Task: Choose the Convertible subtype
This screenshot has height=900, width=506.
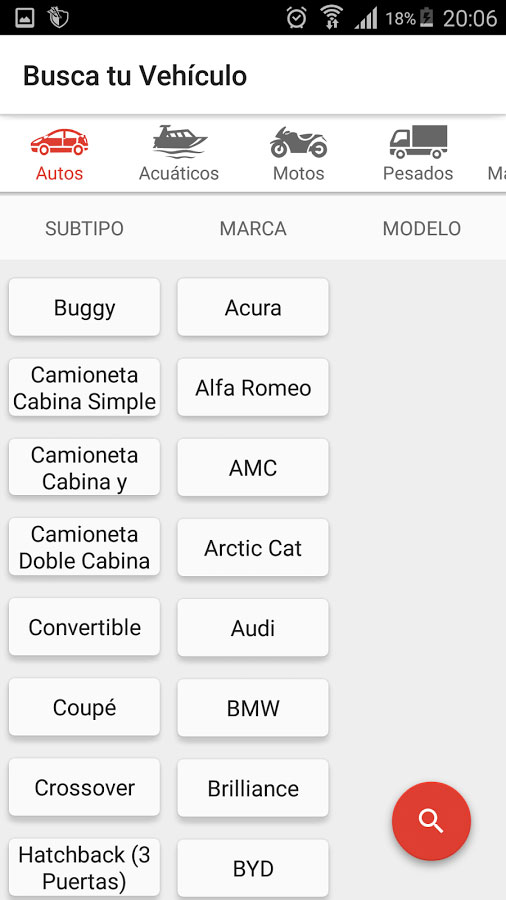Action: (x=84, y=627)
